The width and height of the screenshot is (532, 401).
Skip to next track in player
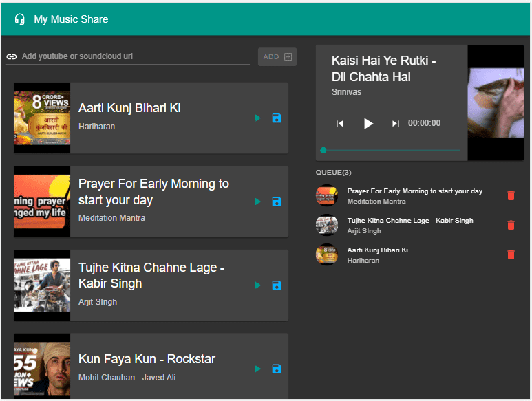395,123
